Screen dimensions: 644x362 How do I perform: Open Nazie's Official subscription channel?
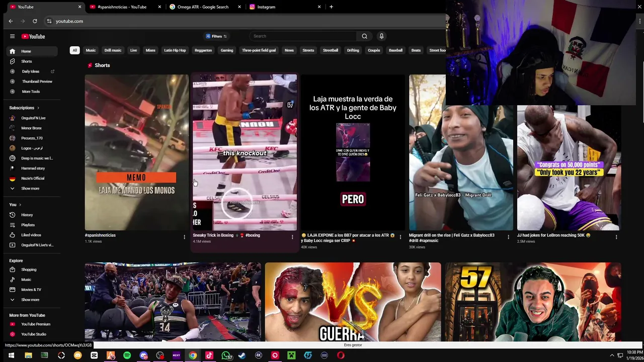click(x=32, y=178)
